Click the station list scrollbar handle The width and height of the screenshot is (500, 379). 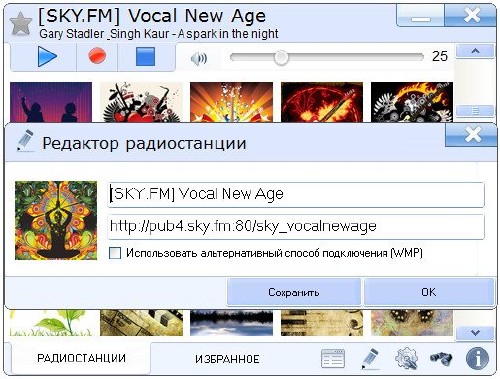click(x=475, y=110)
